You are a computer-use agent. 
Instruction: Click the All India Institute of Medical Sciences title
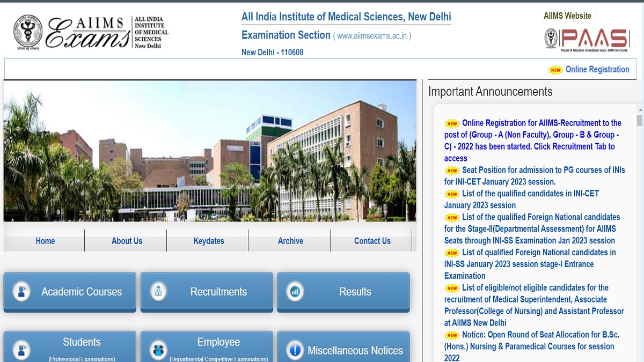346,17
